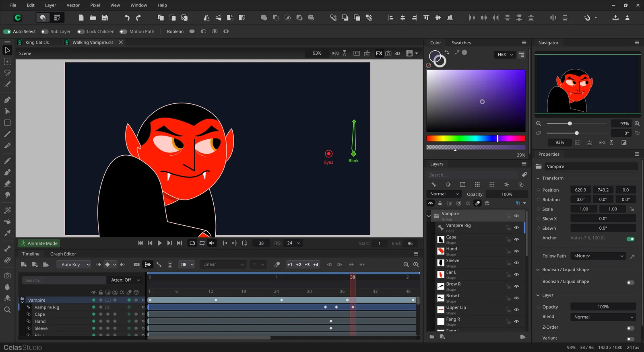The height and width of the screenshot is (352, 644).
Task: Click the Animate Mode button
Action: (39, 243)
